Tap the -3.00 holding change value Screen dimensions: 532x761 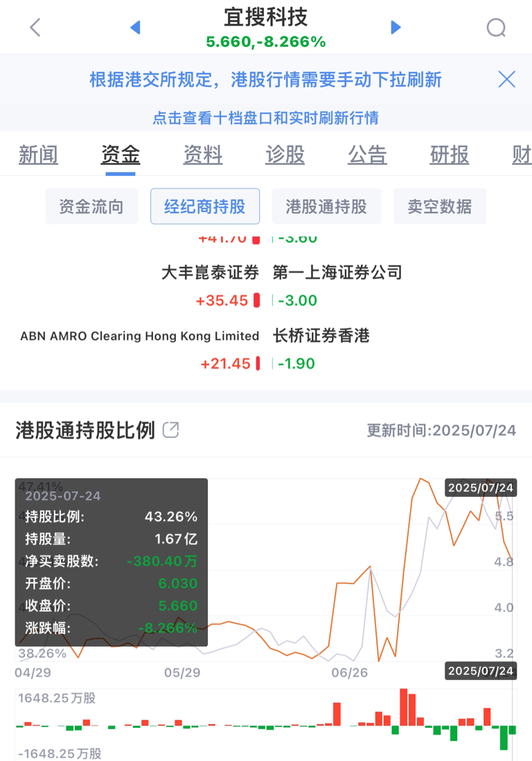298,300
